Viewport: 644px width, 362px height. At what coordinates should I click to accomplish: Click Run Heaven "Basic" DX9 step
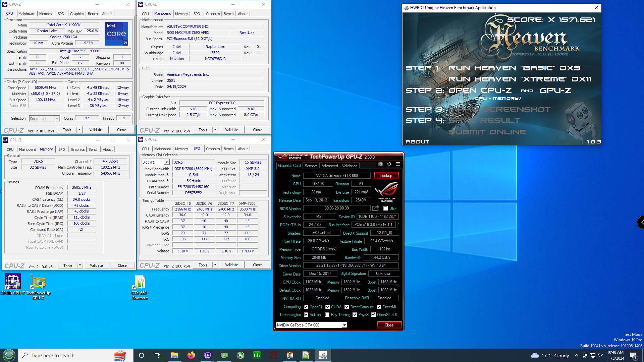(514, 68)
